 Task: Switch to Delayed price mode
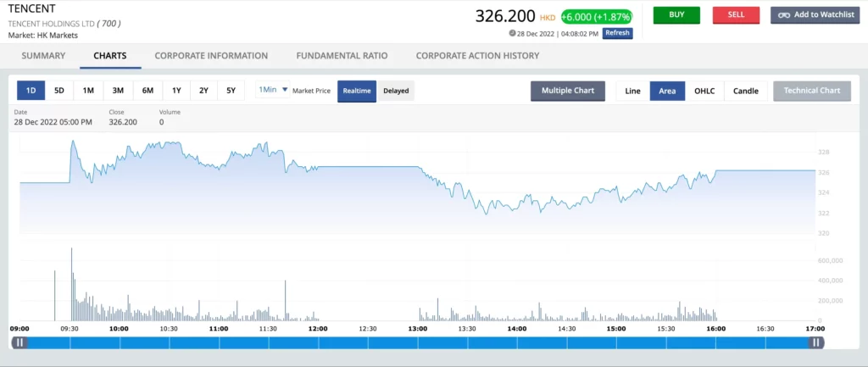point(396,91)
